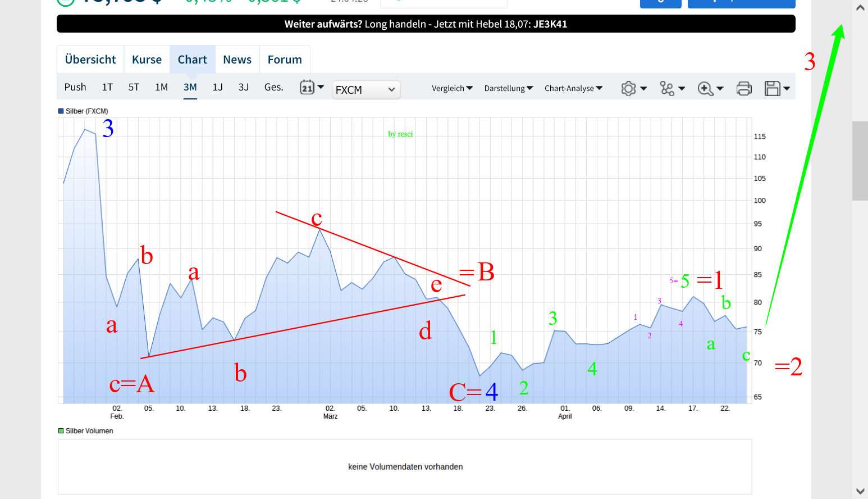Switch to the Übersicht tab
The image size is (868, 499).
pos(90,60)
